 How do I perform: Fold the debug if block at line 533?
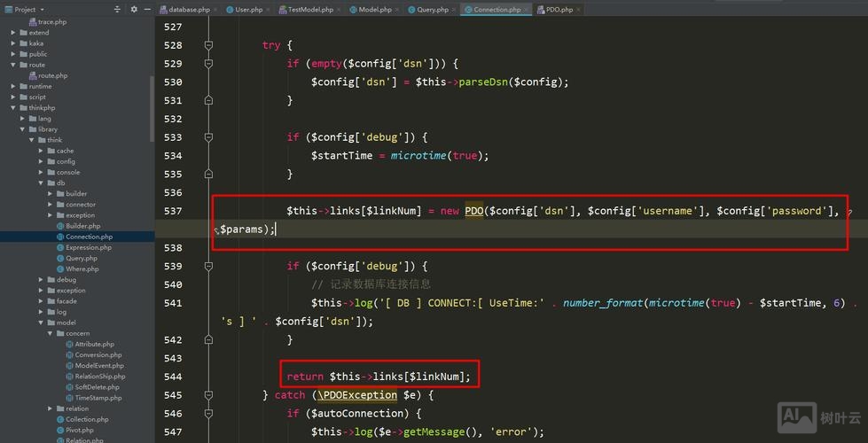pos(208,137)
